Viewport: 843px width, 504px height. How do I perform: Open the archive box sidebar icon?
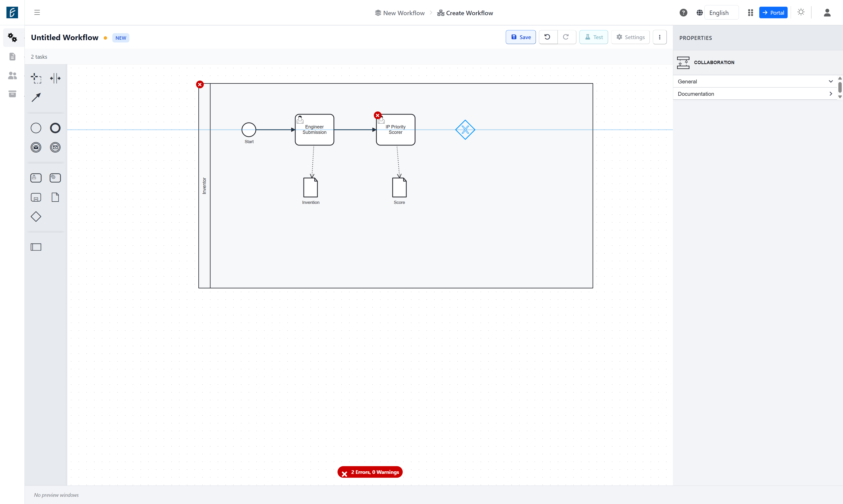click(12, 94)
